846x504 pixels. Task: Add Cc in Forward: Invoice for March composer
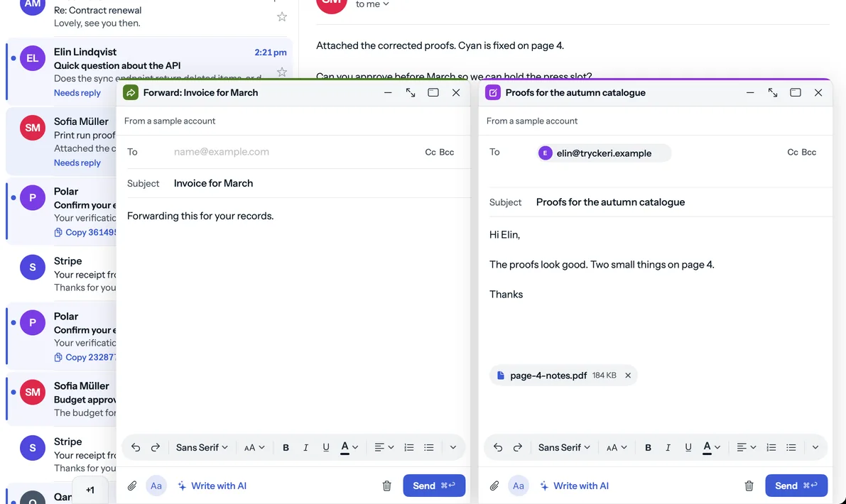(x=430, y=152)
